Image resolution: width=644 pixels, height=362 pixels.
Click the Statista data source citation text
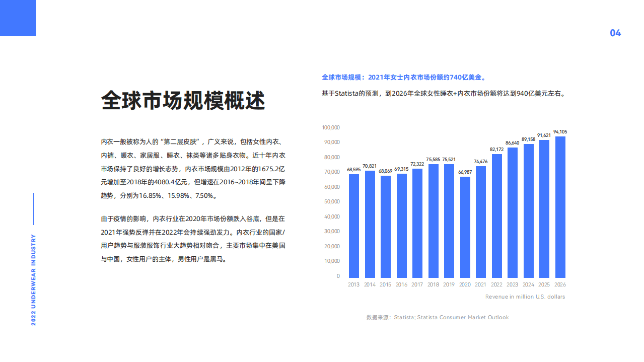438,317
